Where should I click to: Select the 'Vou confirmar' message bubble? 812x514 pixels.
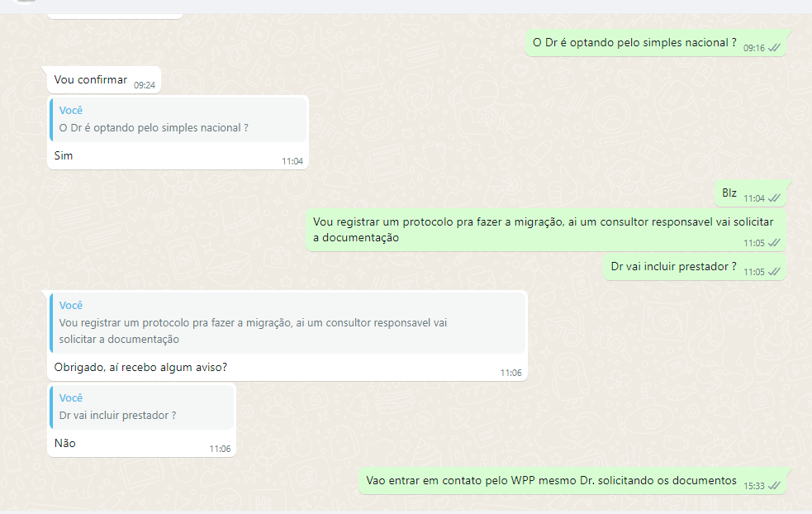pos(103,80)
